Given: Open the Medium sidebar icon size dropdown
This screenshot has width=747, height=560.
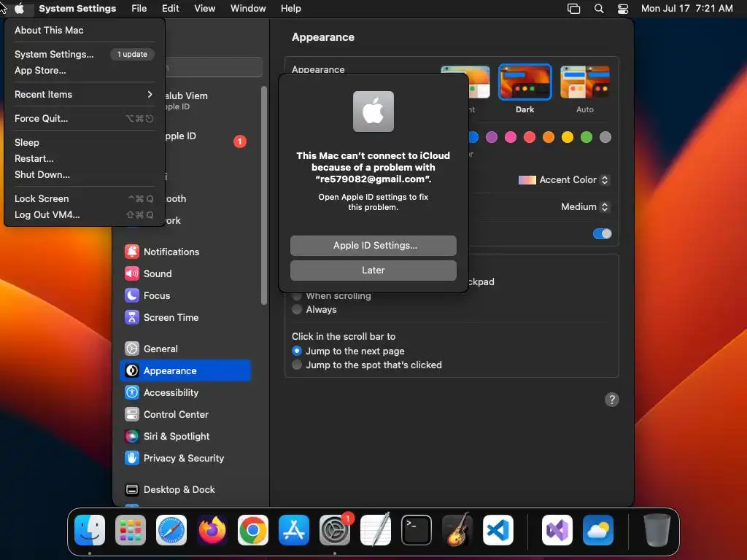Looking at the screenshot, I should pyautogui.click(x=585, y=207).
